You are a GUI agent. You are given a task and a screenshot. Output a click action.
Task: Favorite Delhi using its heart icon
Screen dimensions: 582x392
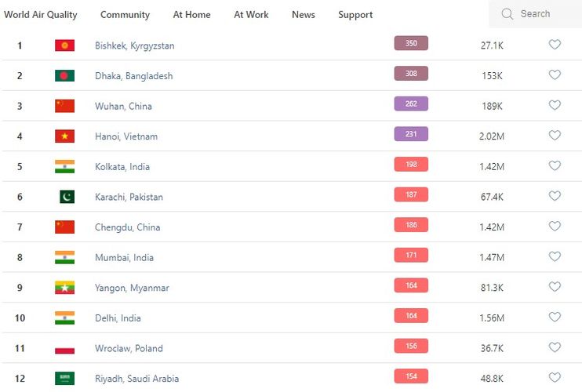(x=555, y=318)
